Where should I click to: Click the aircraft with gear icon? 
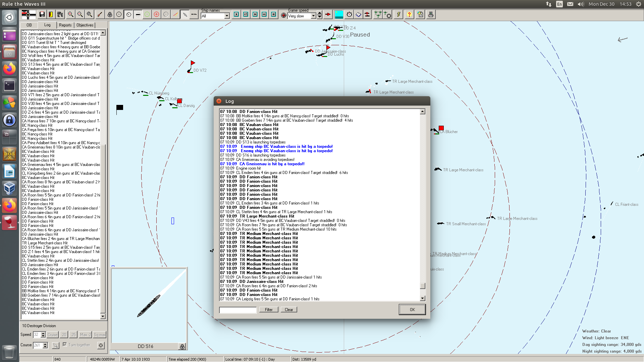387,14
